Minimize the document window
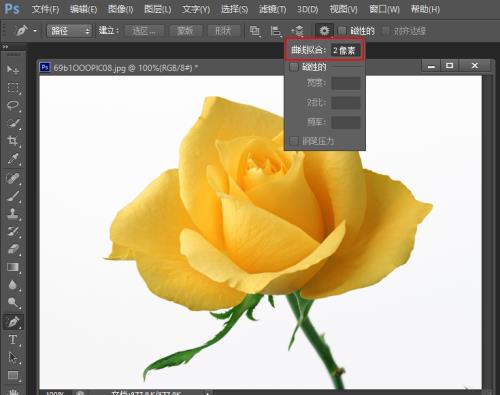 [x=431, y=66]
